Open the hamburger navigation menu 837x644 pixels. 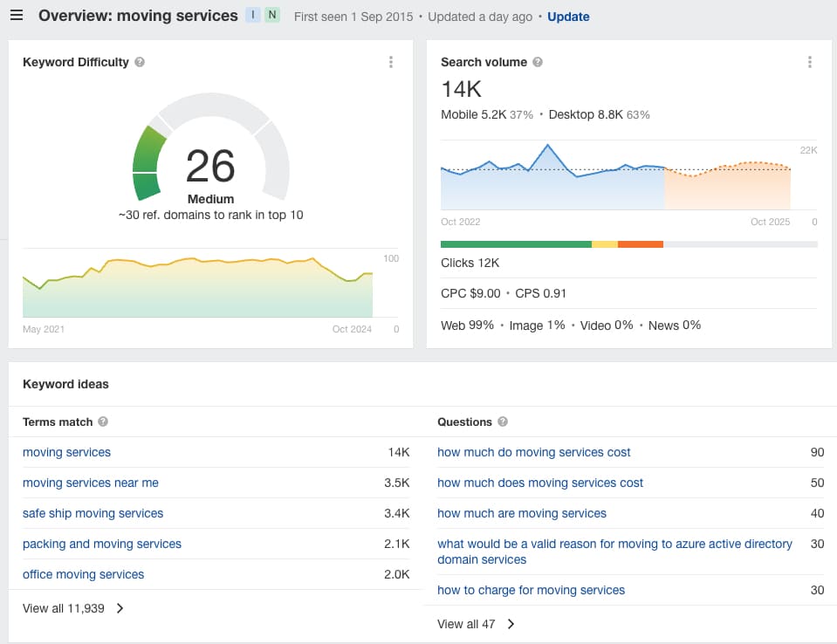(x=16, y=15)
